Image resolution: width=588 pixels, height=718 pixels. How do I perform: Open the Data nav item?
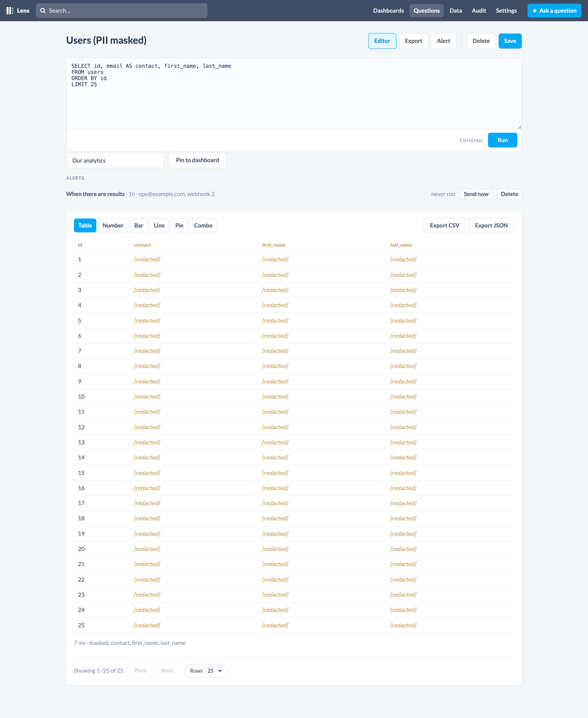[x=455, y=10]
